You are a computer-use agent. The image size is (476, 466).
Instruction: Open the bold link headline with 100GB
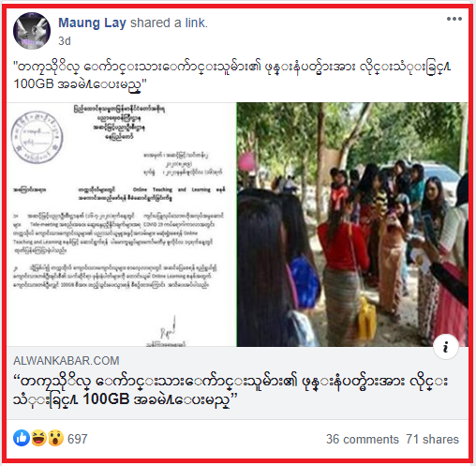click(x=231, y=390)
